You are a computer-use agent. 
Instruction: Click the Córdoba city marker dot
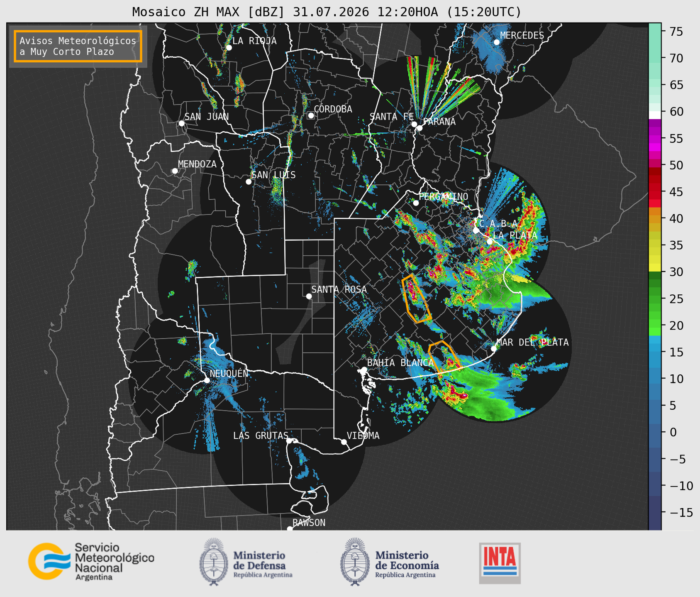[311, 115]
